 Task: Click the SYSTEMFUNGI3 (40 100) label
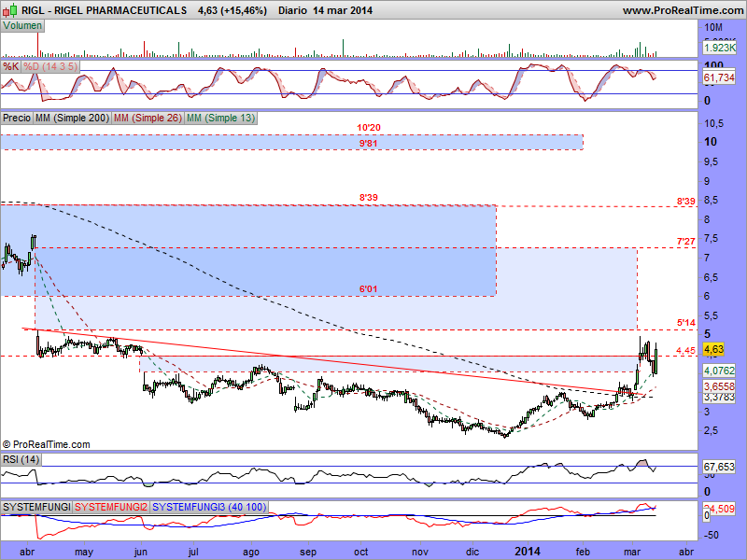(x=208, y=507)
